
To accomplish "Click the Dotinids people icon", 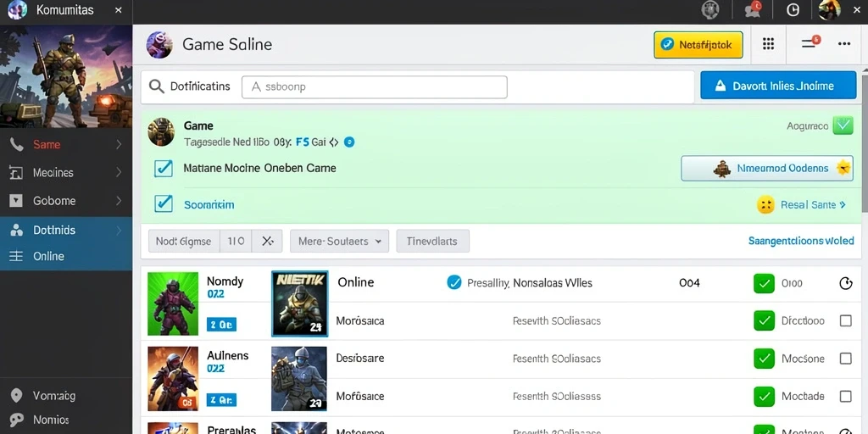I will (17, 231).
